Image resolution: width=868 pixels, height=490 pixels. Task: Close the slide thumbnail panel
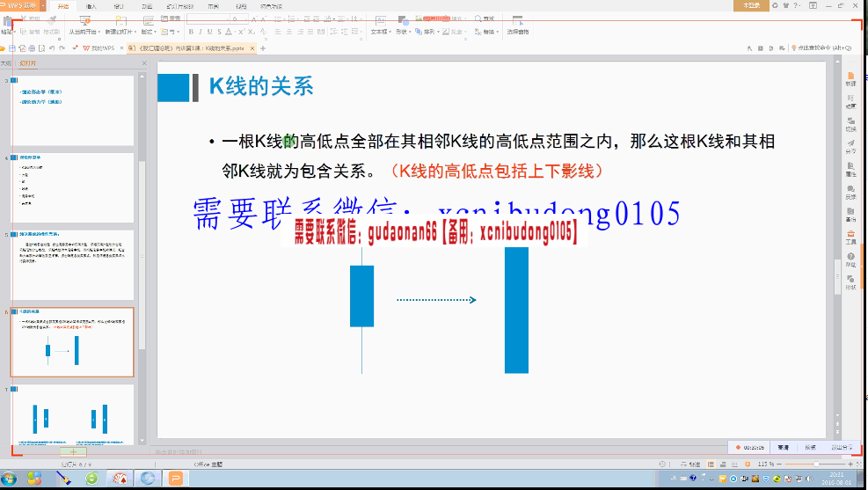click(x=144, y=63)
